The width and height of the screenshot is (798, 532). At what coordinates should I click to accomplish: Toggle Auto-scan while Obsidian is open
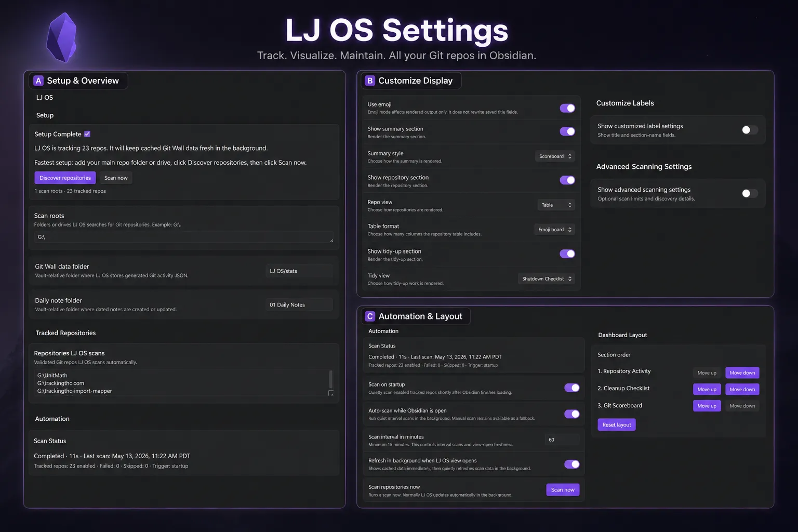click(572, 414)
